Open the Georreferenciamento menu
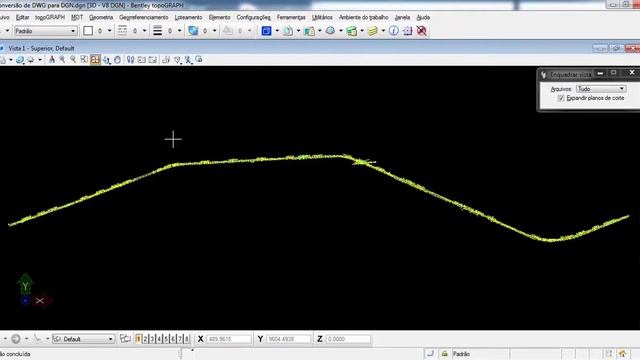 tap(144, 17)
